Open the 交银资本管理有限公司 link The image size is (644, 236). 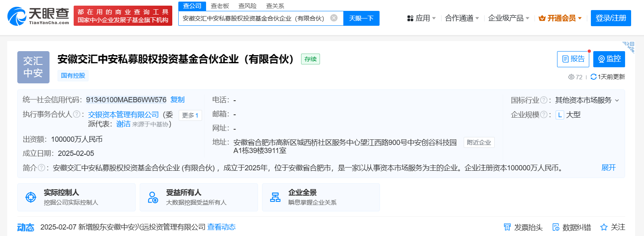124,115
